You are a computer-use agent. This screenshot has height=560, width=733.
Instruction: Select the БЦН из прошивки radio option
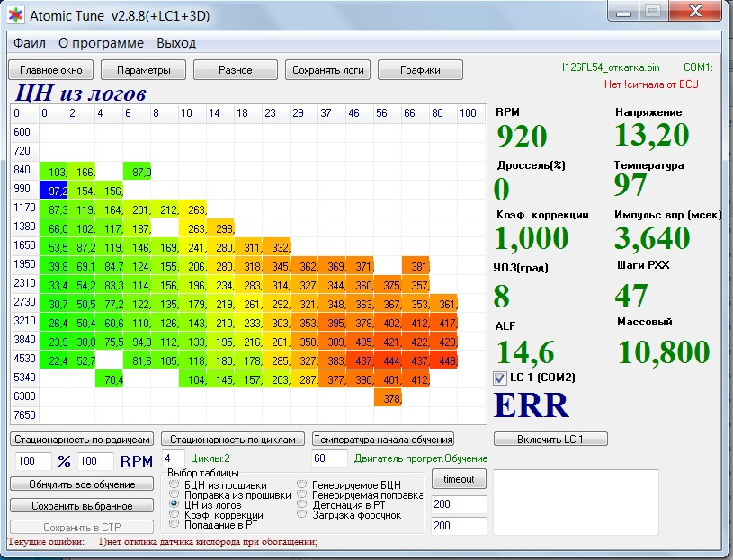pos(175,484)
